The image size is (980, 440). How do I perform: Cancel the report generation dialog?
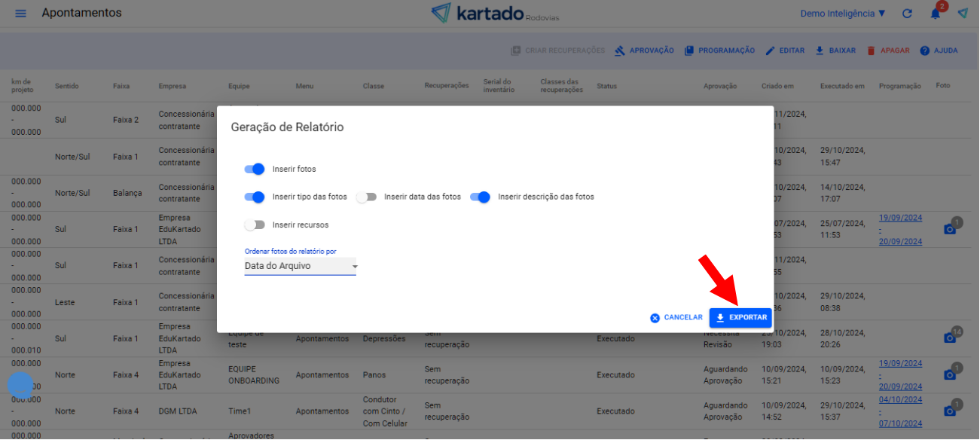click(x=676, y=318)
